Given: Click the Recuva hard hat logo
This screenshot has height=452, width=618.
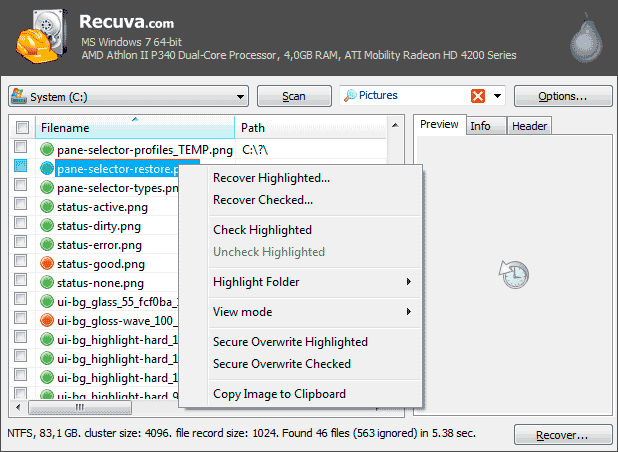Looking at the screenshot, I should tap(41, 36).
